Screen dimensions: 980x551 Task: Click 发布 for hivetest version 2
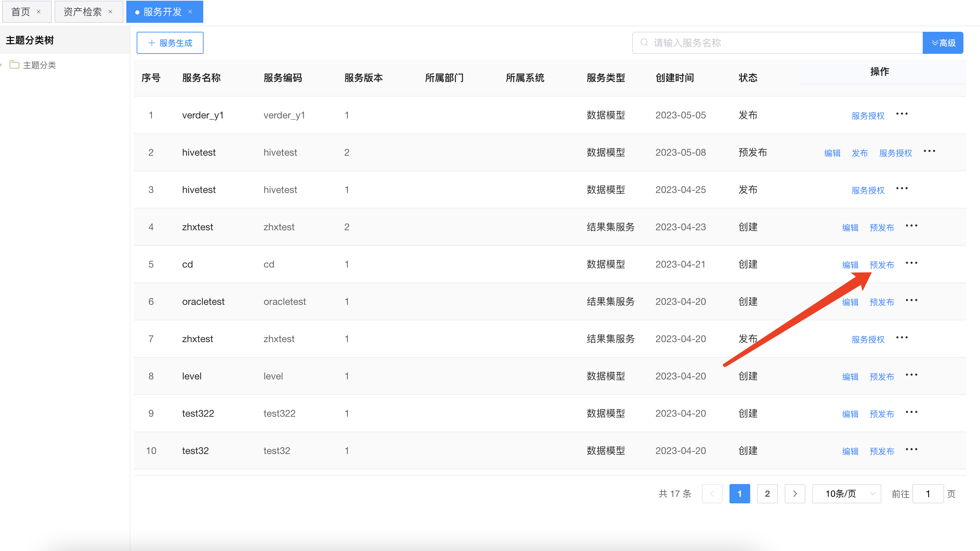tap(860, 153)
